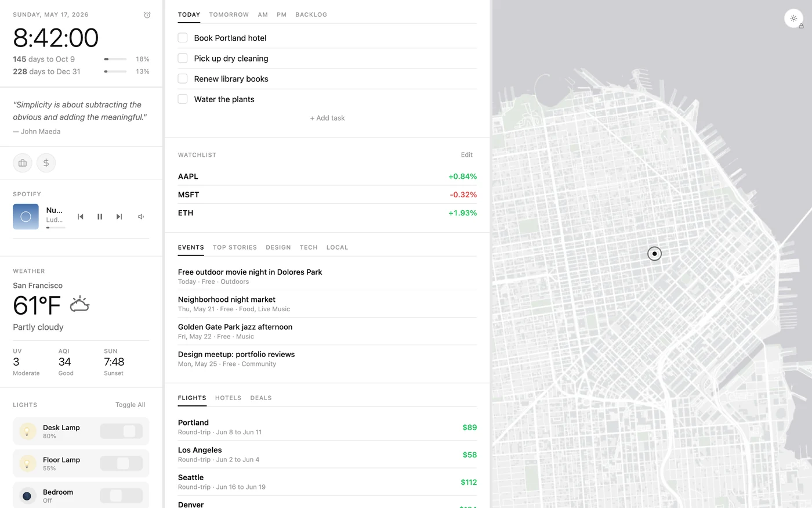Open the Deals tab
Viewport: 812px width, 508px height.
[x=261, y=398]
